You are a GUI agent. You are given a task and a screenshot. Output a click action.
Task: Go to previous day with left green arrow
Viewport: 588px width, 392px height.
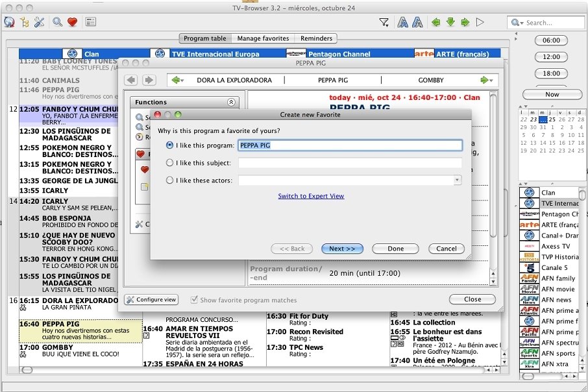435,23
